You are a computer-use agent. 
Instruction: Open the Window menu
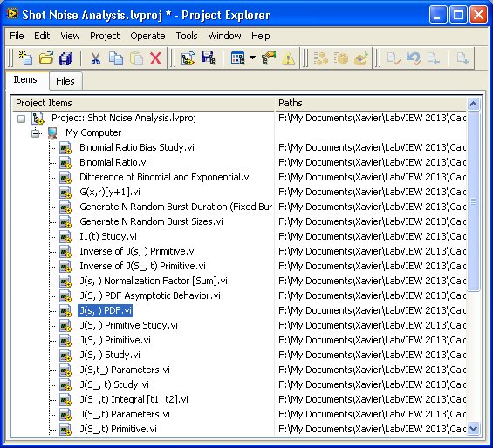224,36
